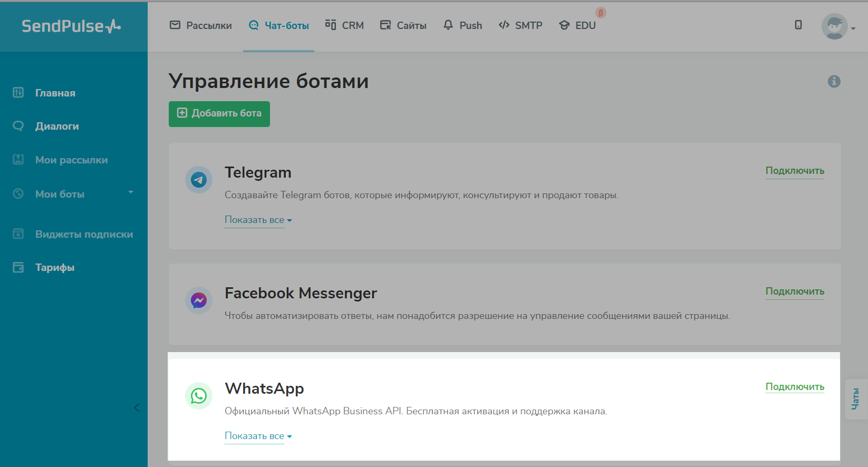This screenshot has height=467, width=868.
Task: Open Диалоги in the sidebar
Action: pyautogui.click(x=57, y=126)
